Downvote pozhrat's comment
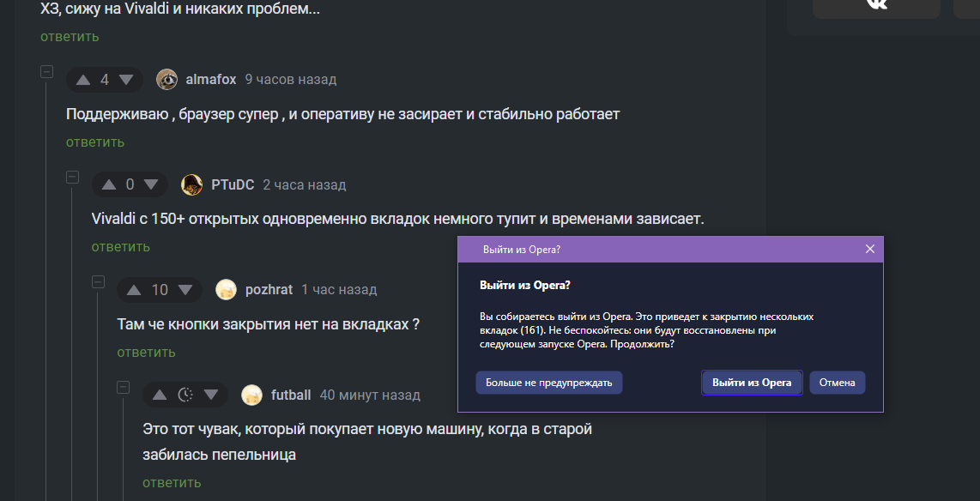The width and height of the screenshot is (980, 501). pos(185,290)
